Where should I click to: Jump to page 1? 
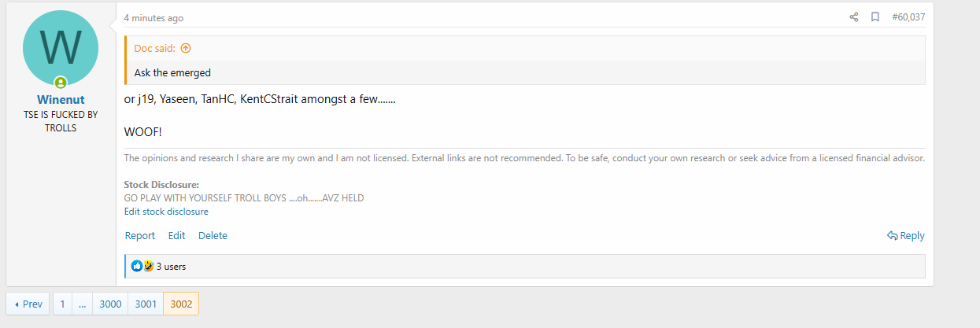click(x=62, y=304)
